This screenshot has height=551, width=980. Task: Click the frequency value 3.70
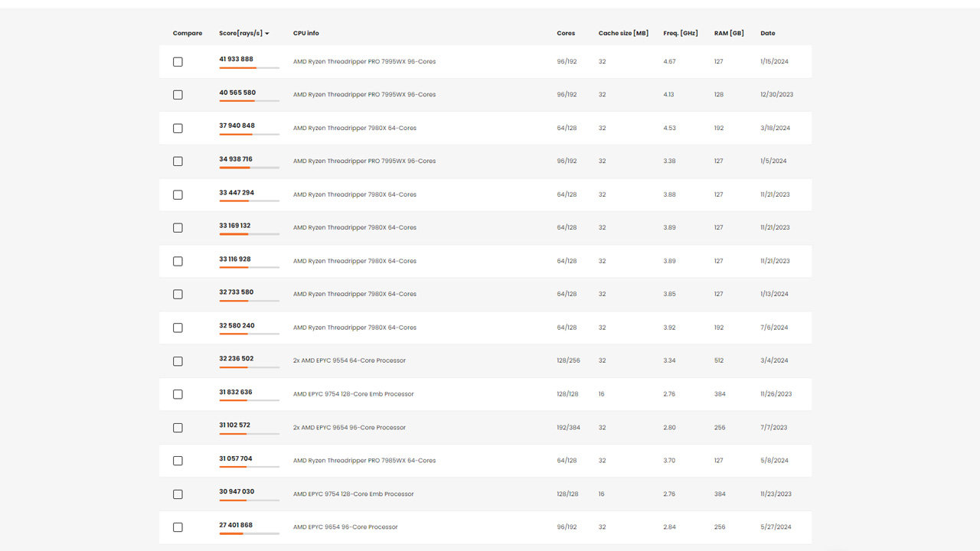coord(669,461)
